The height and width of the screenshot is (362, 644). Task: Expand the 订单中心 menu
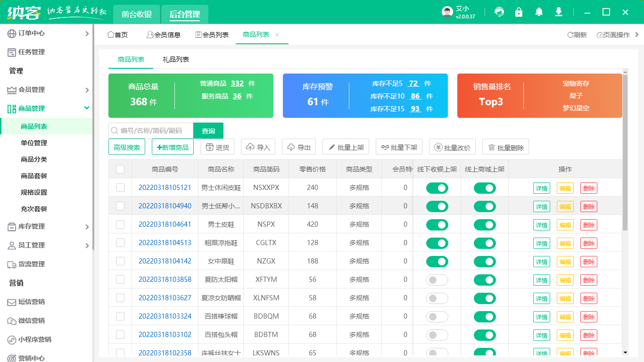87,33
